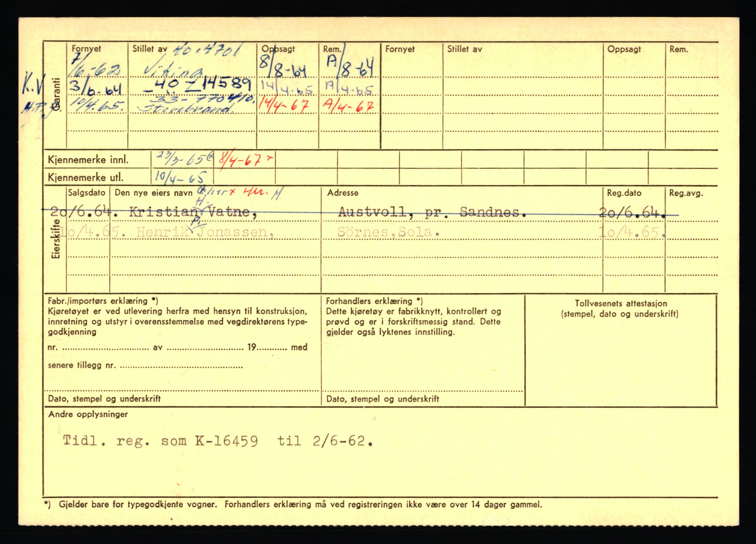This screenshot has width=756, height=544.
Task: Click the handwritten word Storebrand
Action: (x=186, y=108)
